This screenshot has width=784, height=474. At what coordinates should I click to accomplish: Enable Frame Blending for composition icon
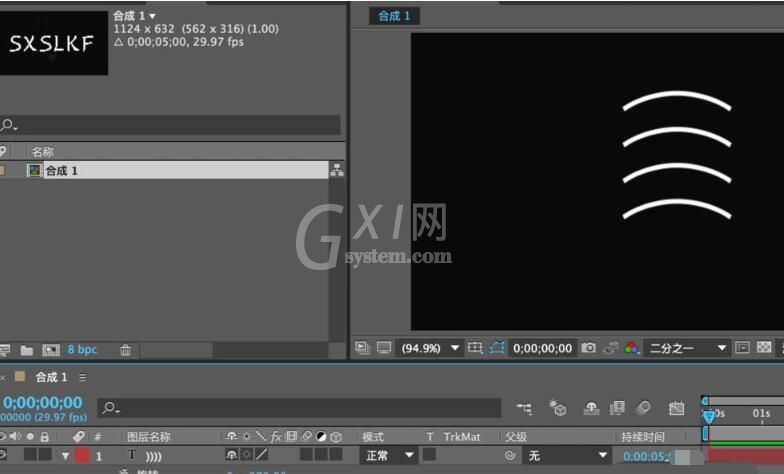[618, 408]
